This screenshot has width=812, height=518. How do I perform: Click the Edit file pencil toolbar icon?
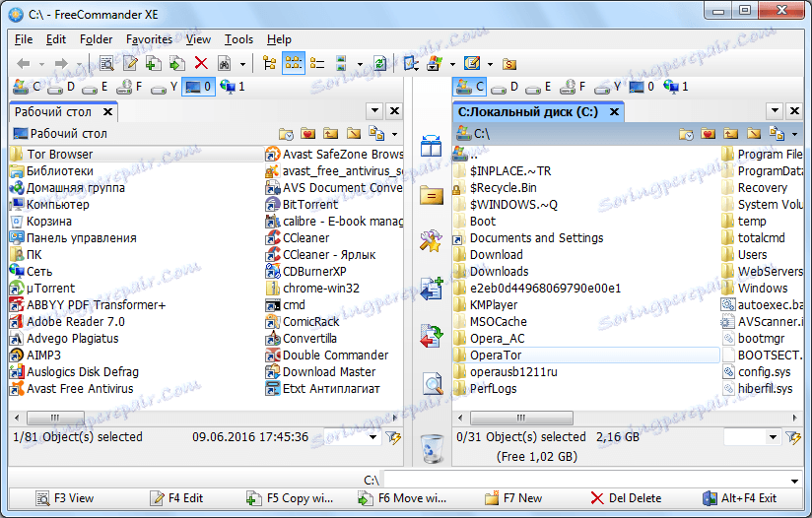coord(130,64)
